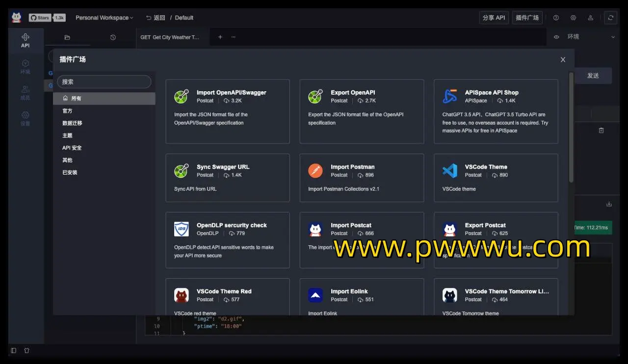Click the plugin 搜索 search field
The image size is (628, 364).
[104, 82]
